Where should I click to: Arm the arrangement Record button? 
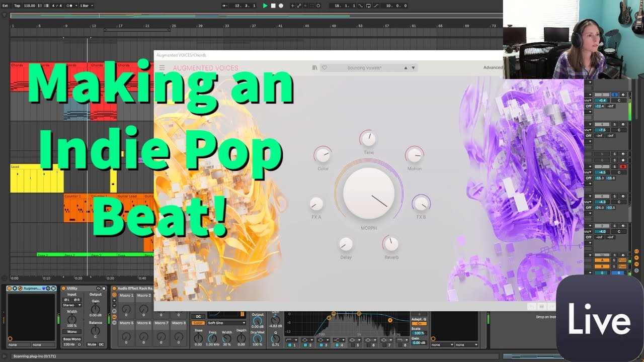[x=281, y=6]
